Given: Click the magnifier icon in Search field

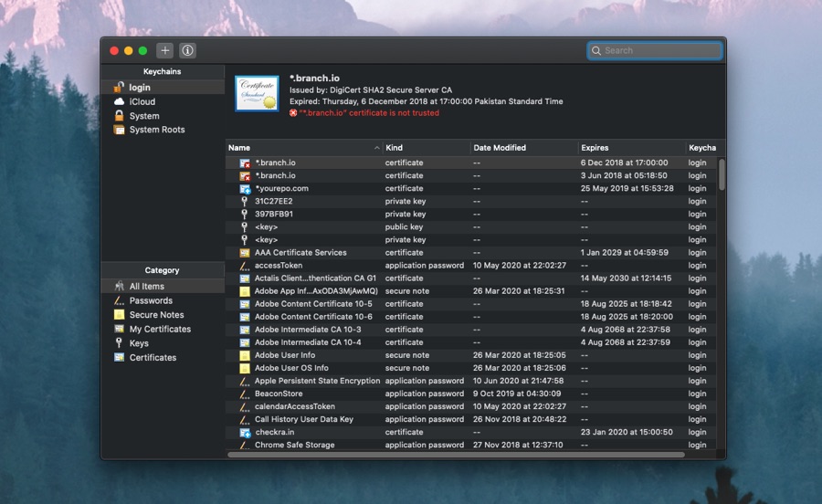Looking at the screenshot, I should tap(596, 50).
